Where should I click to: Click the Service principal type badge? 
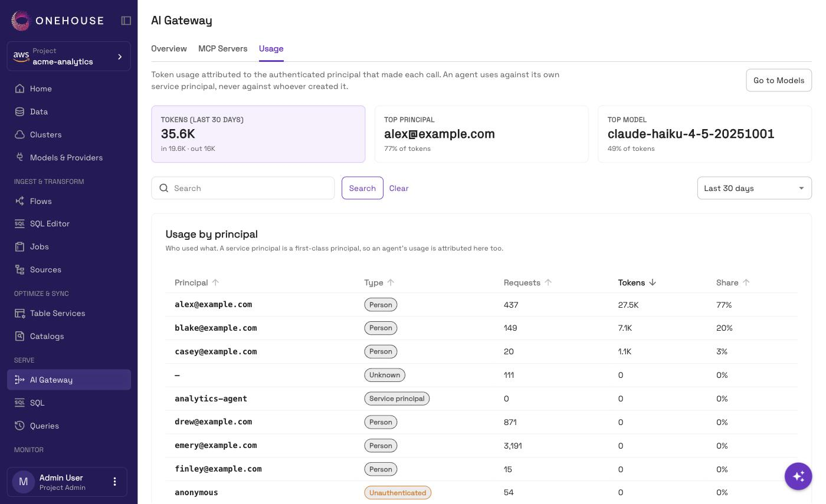point(397,398)
